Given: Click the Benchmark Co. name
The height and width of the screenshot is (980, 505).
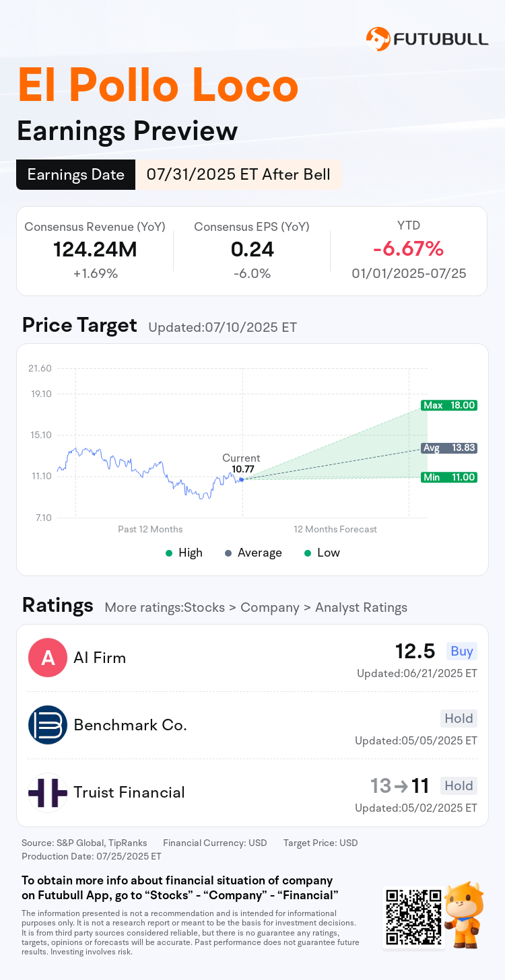Looking at the screenshot, I should [x=130, y=725].
